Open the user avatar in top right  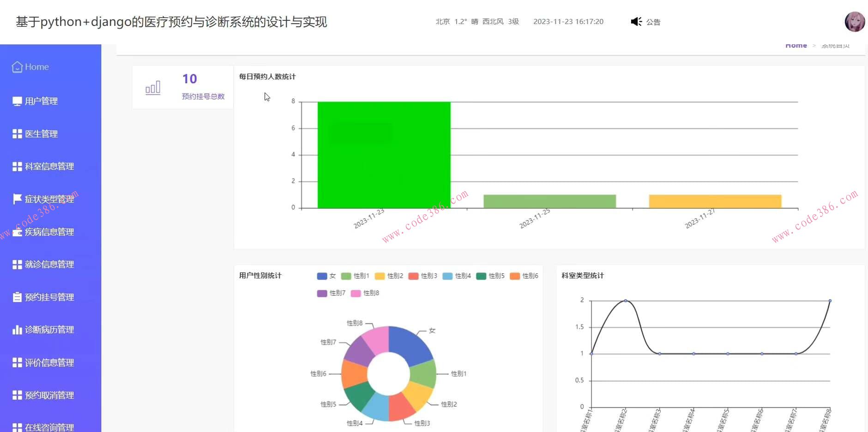coord(855,22)
